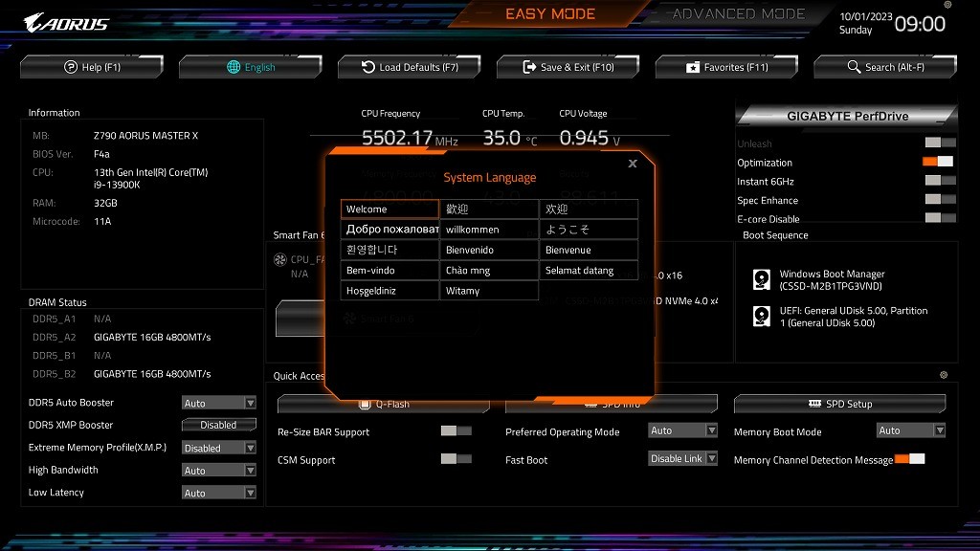Click UEFI General UDisk disk icon
Screen dimensions: 980x551
(x=761, y=316)
